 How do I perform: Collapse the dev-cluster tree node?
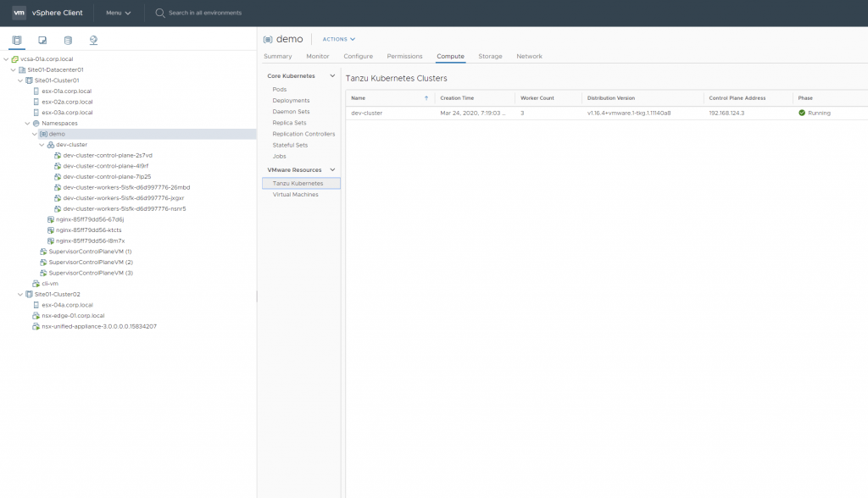[42, 145]
